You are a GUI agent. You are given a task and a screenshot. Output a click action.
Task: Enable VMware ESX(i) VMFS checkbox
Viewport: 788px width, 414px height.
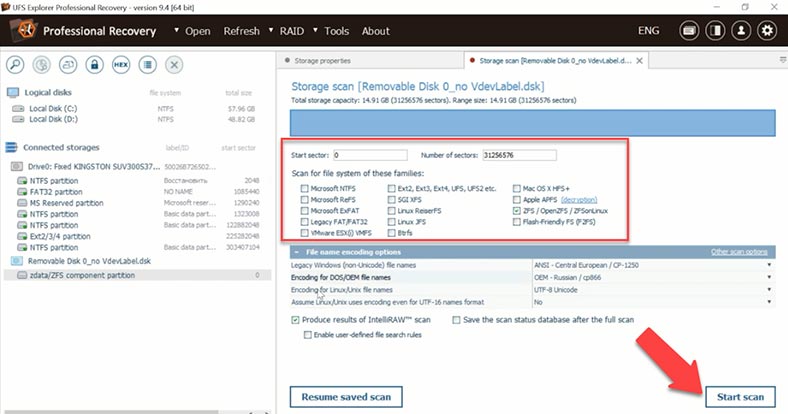(304, 233)
